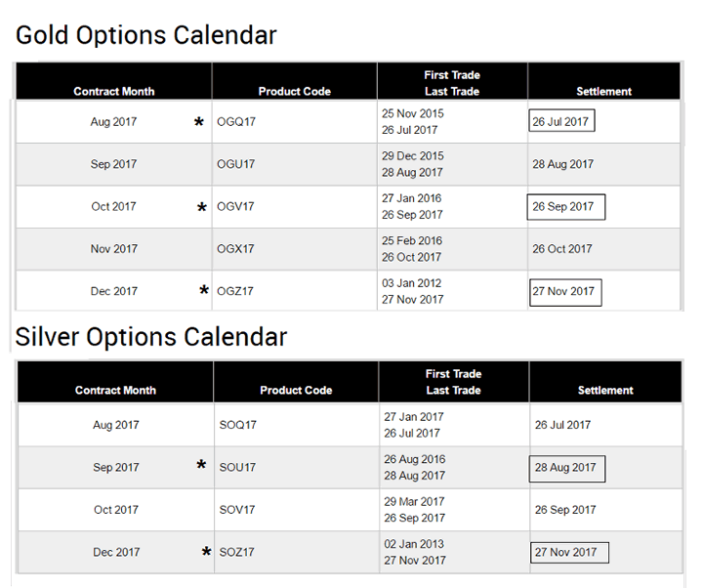
Task: Select the Gold Options Calendar heading
Action: (146, 36)
